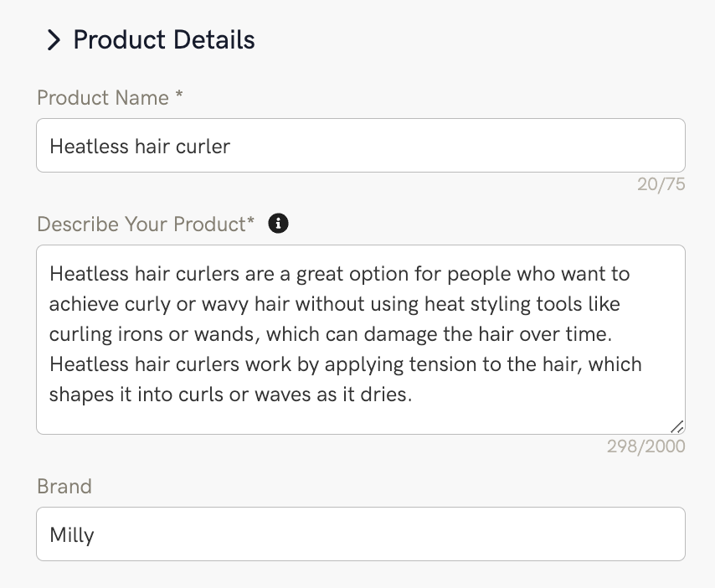Click the Describe Your Product label
This screenshot has height=588, width=715.
pos(145,224)
